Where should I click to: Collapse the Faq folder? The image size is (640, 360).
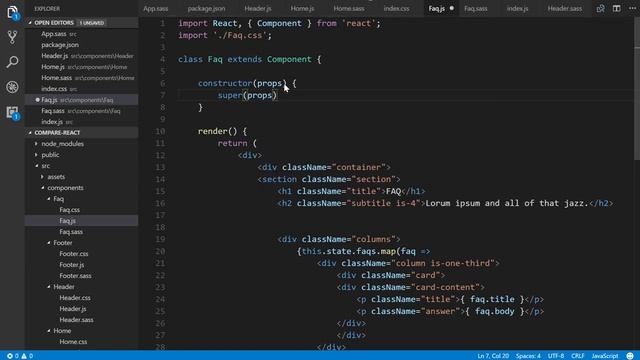coord(58,199)
